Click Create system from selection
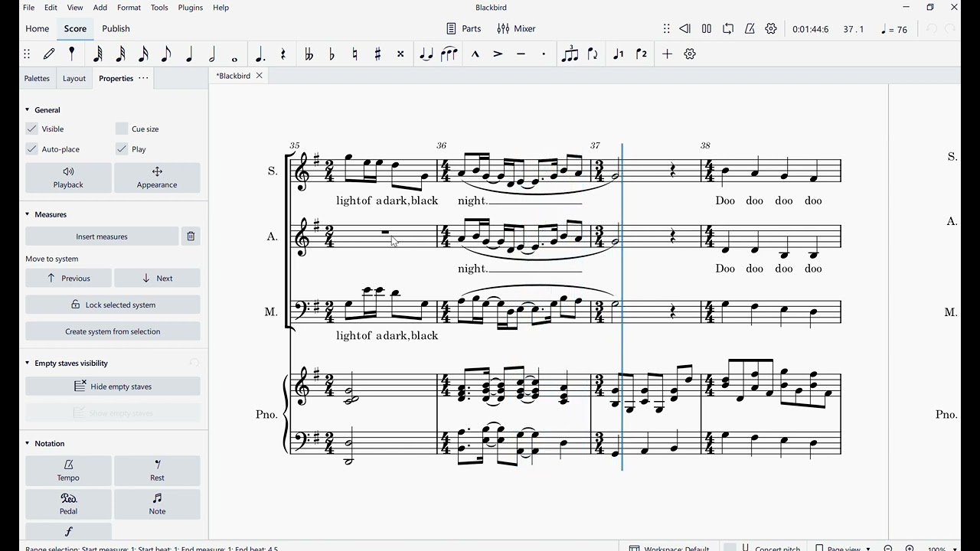The width and height of the screenshot is (980, 551). (x=113, y=331)
